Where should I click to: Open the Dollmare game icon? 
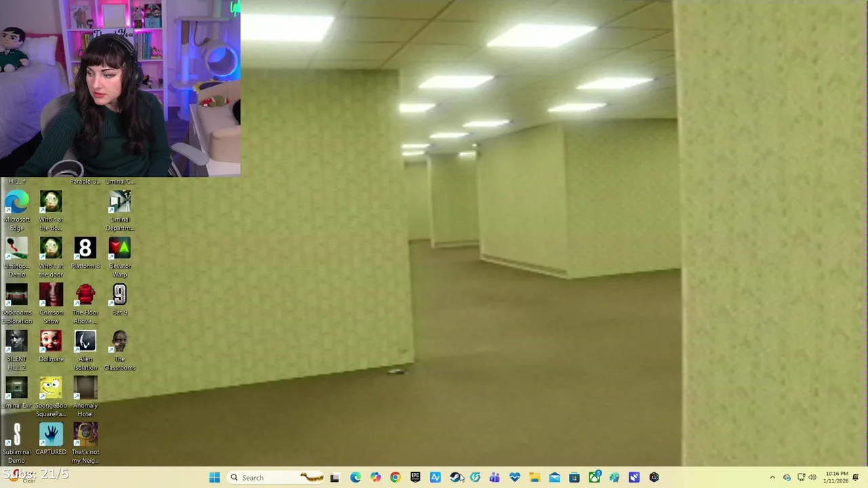[x=51, y=346]
